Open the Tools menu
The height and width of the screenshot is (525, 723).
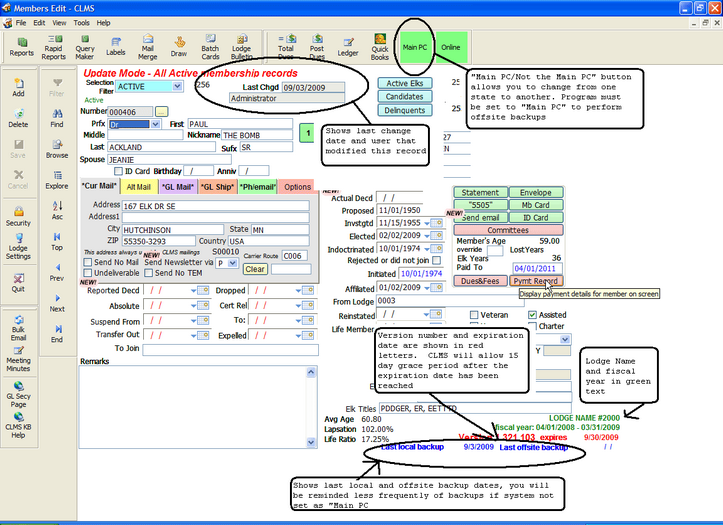pos(81,21)
